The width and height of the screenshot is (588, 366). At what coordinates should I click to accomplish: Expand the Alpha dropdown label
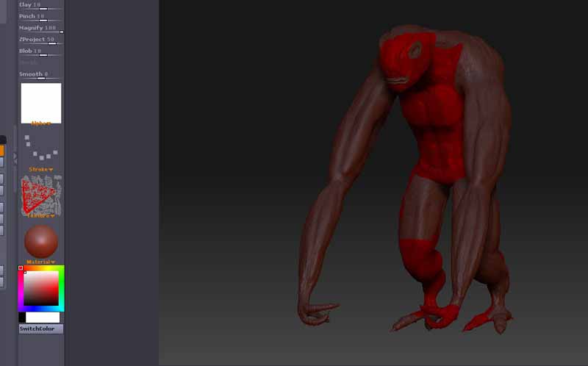[40, 123]
